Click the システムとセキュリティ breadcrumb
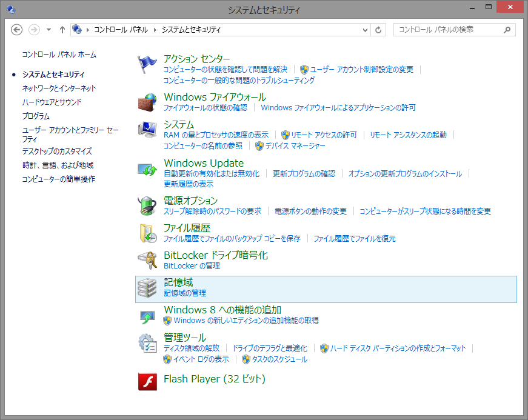This screenshot has width=528, height=420. point(191,30)
